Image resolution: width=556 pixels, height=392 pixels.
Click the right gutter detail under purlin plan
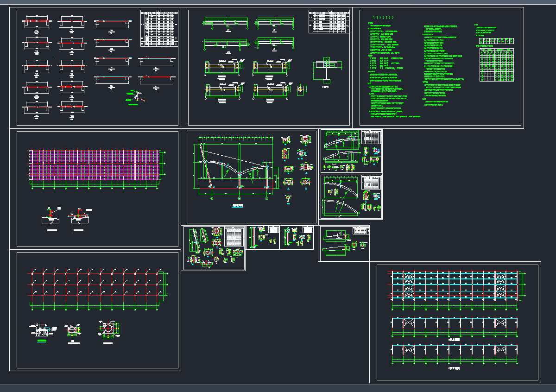[x=80, y=218]
